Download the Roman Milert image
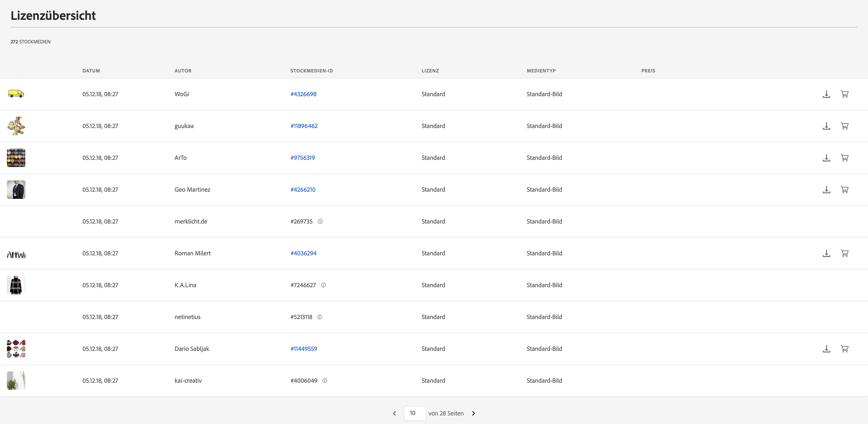Viewport: 868px width, 424px height. (x=826, y=253)
